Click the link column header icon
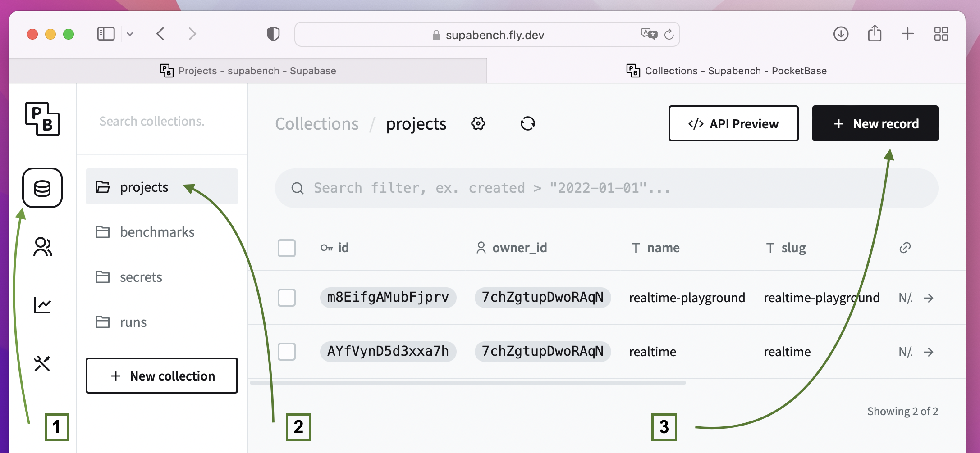980x453 pixels. (x=905, y=248)
